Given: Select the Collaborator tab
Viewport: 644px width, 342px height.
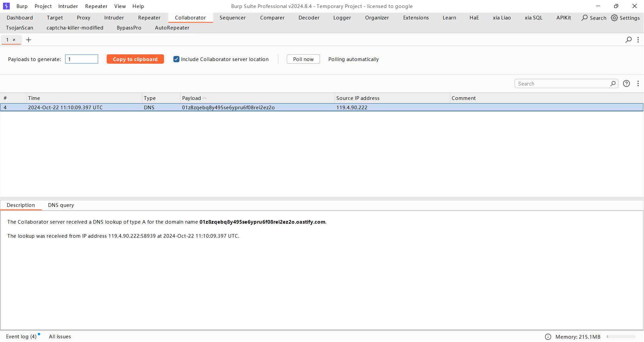Looking at the screenshot, I should pos(191,18).
